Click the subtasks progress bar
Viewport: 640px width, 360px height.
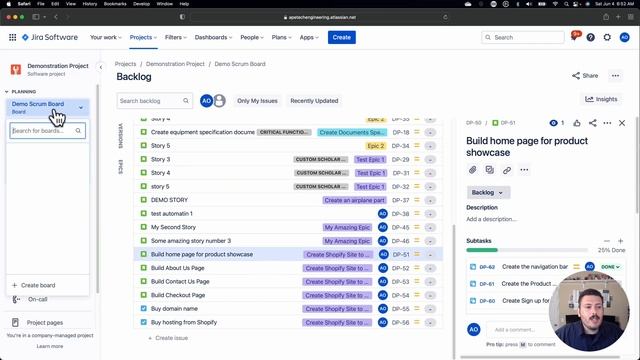[x=527, y=250]
